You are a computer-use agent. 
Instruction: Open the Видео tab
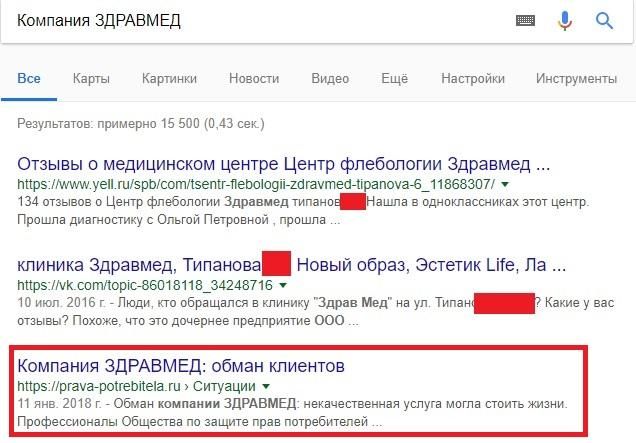330,78
